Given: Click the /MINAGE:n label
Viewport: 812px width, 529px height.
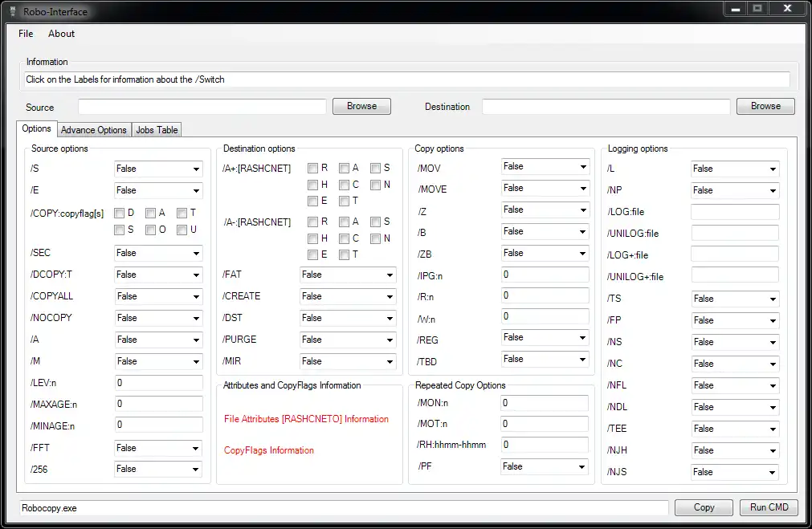Looking at the screenshot, I should 52,426.
